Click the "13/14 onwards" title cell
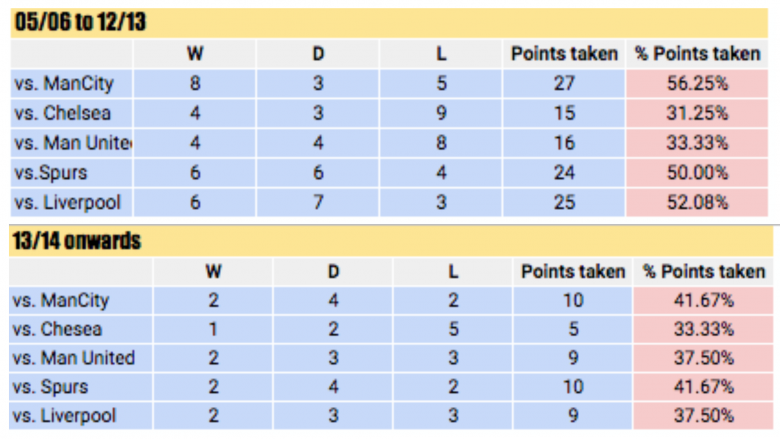The height and width of the screenshot is (439, 780). (76, 241)
